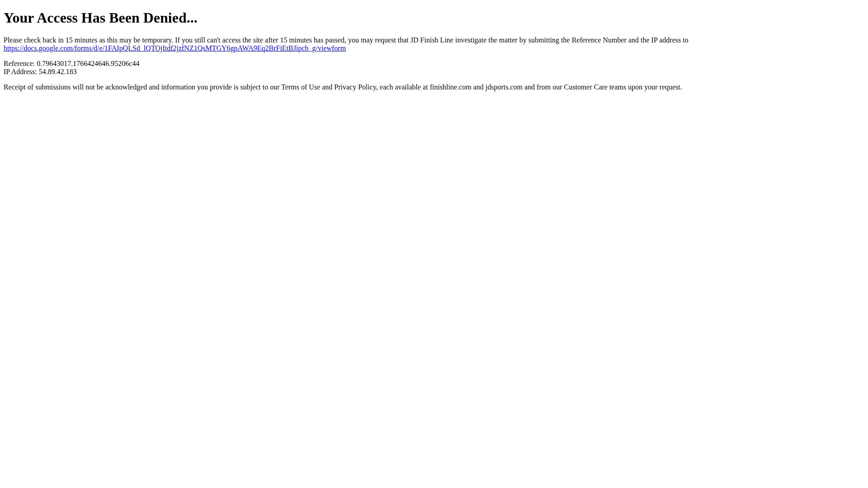Click the IP Address 54.89.42.183 line

pyautogui.click(x=40, y=72)
